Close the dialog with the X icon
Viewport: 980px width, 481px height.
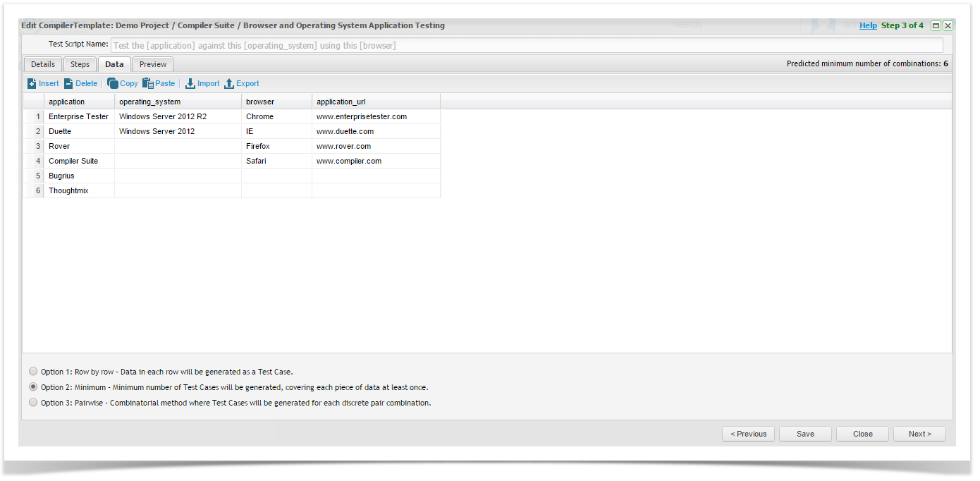click(x=948, y=25)
